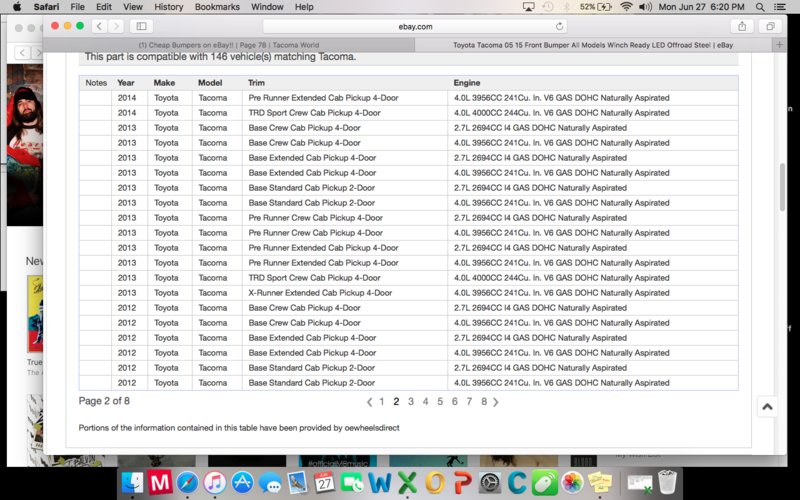Open the Time Machine menu bar icon
This screenshot has width=800, height=500.
547,7
